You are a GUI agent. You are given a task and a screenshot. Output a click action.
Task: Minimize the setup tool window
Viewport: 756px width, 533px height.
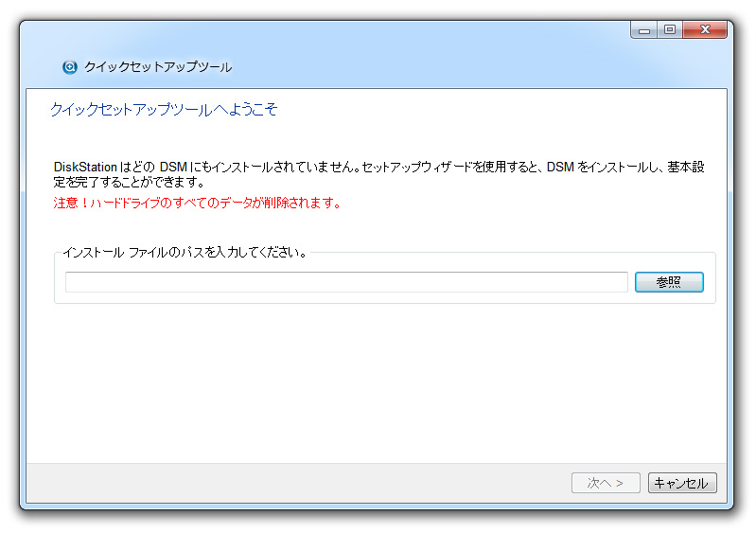pos(644,30)
